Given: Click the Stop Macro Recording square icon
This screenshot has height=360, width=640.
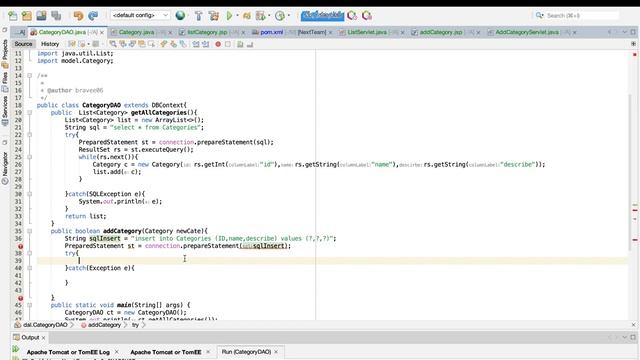Looking at the screenshot, I should (228, 44).
